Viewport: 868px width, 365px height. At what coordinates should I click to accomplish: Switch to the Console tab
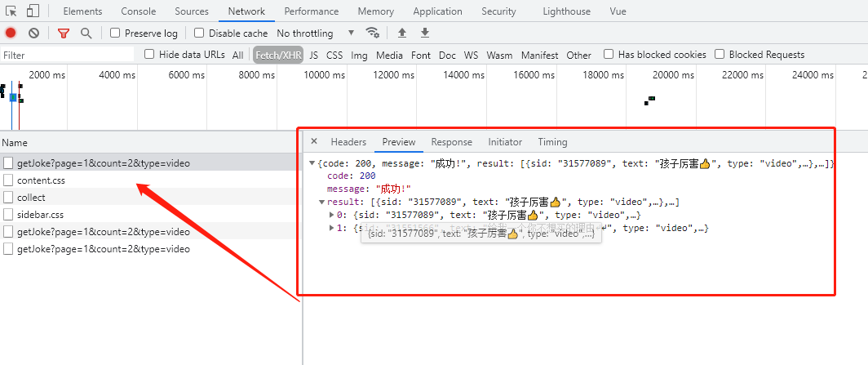pos(139,11)
